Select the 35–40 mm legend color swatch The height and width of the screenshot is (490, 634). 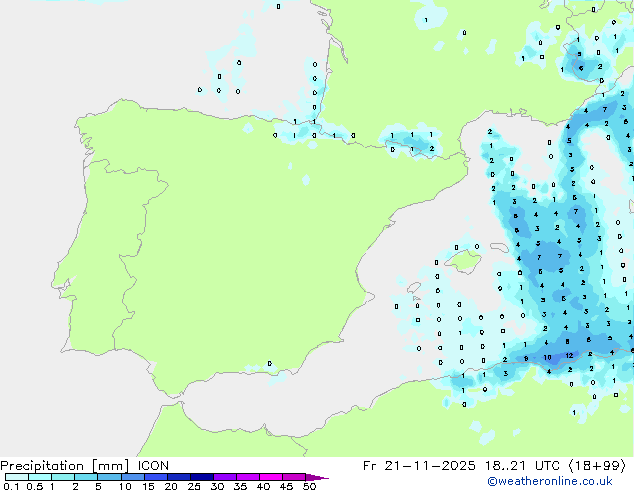[x=248, y=477]
